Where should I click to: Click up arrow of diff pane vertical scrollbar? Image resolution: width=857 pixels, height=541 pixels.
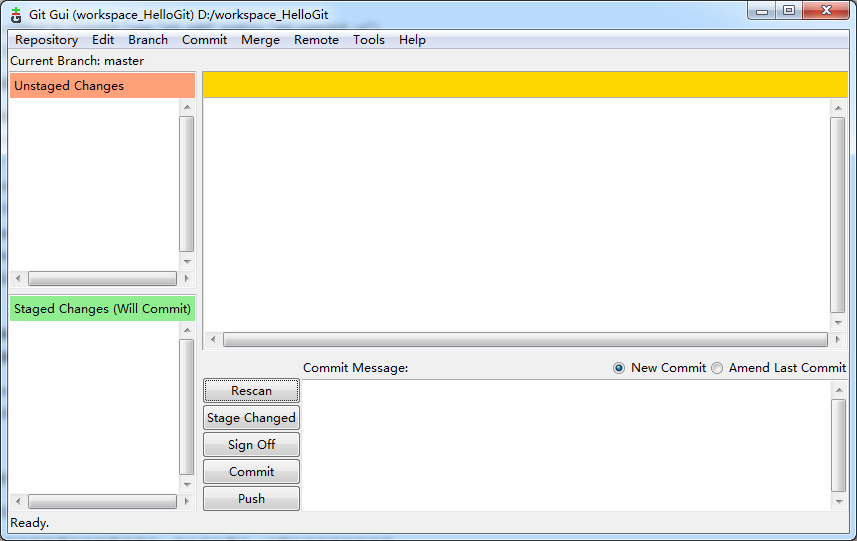[x=838, y=108]
